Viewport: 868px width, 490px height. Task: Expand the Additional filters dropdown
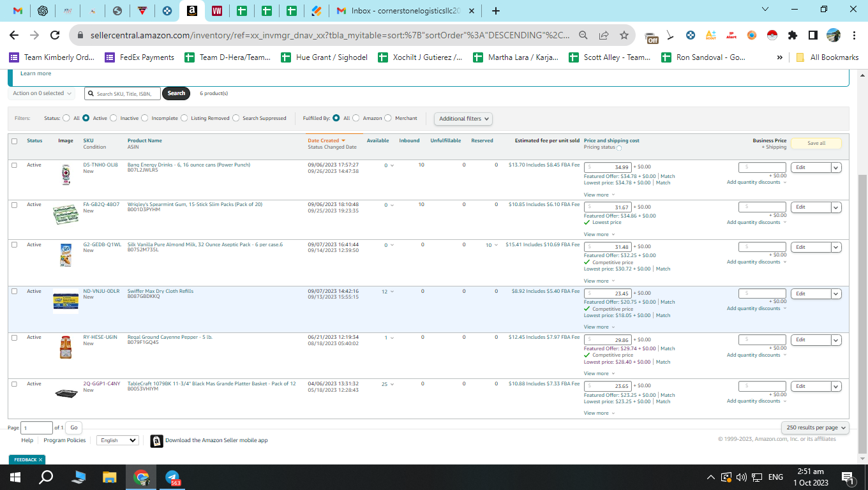tap(463, 119)
